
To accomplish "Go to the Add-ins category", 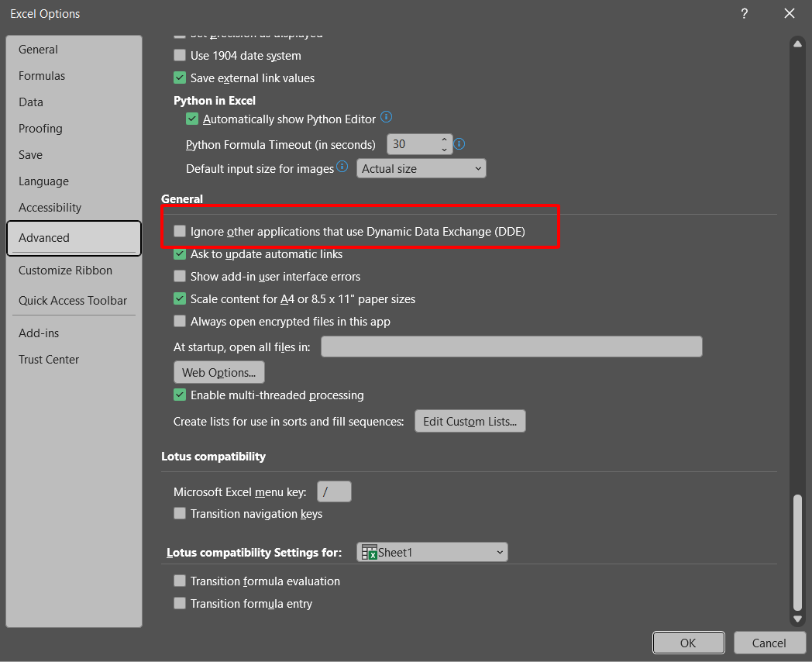I will [74, 333].
